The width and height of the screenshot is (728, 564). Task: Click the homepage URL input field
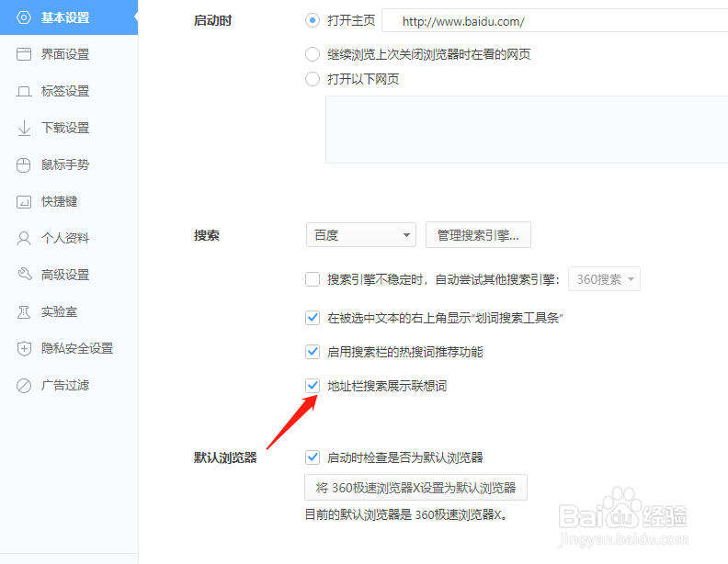point(555,21)
